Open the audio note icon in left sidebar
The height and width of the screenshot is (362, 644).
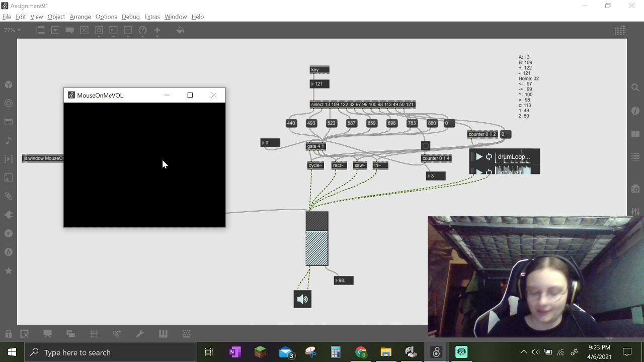point(9,140)
